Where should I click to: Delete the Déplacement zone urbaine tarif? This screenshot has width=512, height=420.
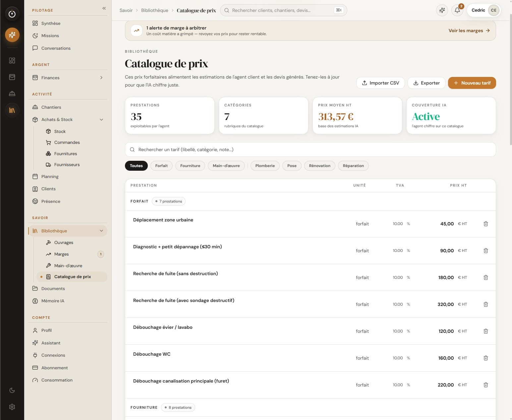[486, 224]
